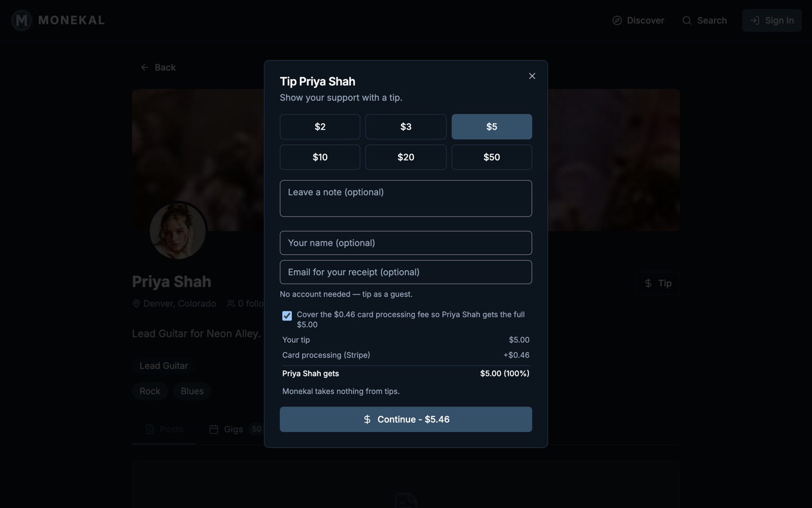Click the Back arrow icon

coord(145,67)
